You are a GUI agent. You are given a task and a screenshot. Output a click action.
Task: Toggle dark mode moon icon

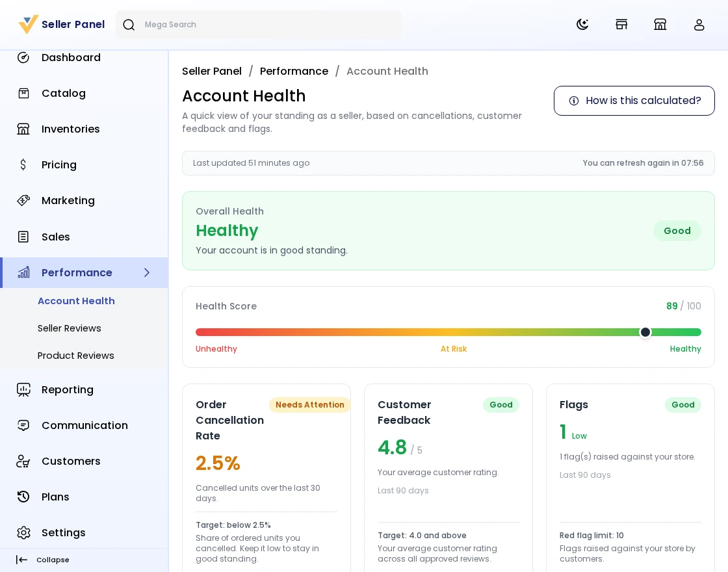(x=582, y=24)
